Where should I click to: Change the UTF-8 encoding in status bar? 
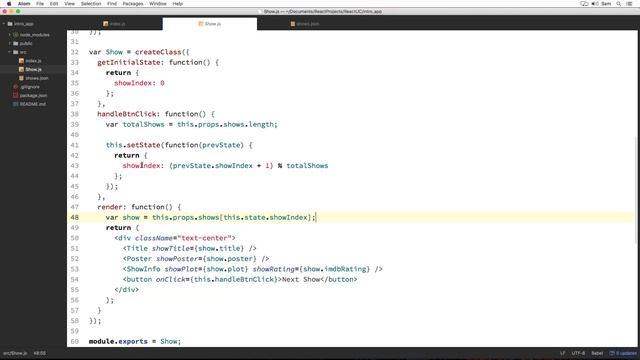pos(578,353)
